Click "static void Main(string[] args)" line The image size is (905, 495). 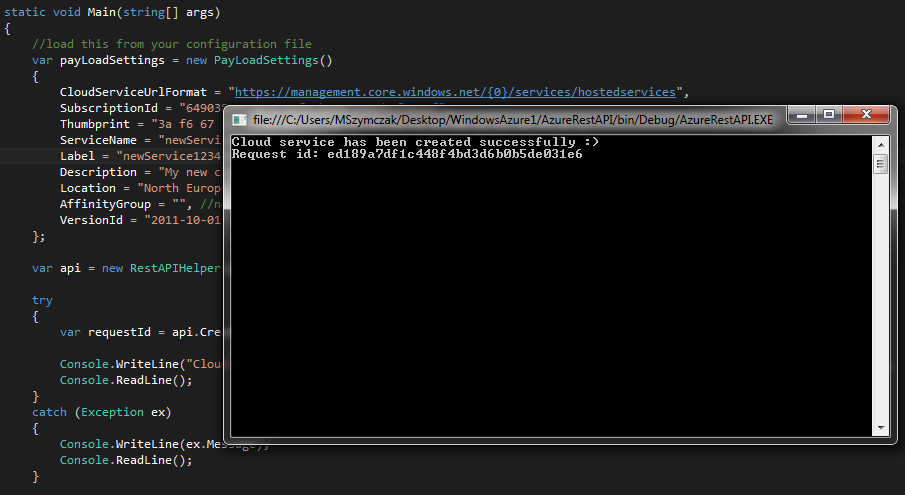pyautogui.click(x=113, y=12)
